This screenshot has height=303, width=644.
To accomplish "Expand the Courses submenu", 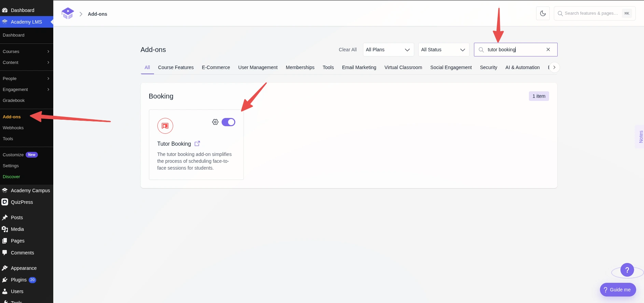I will [27, 52].
